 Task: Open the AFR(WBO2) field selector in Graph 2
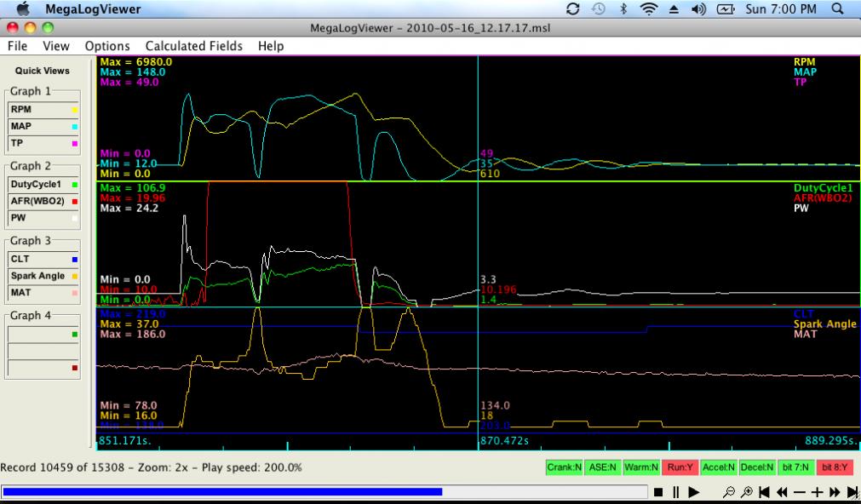point(43,200)
